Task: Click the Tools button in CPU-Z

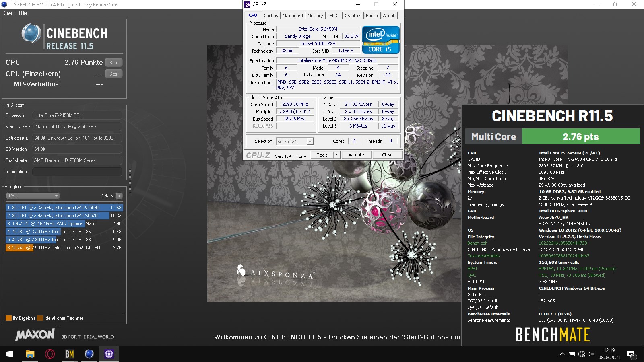Action: 322,155
